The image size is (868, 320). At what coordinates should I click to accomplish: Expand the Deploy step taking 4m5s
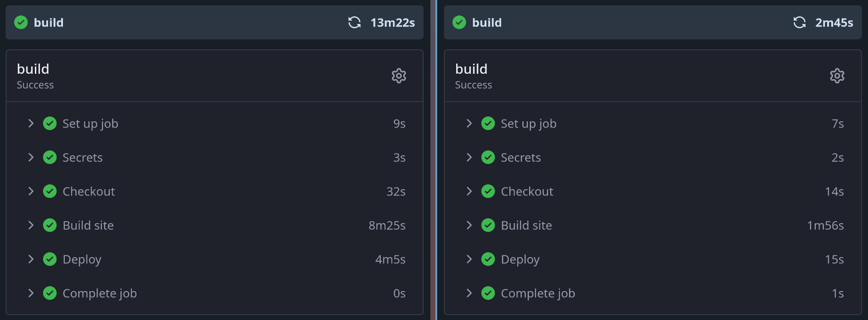pyautogui.click(x=31, y=259)
